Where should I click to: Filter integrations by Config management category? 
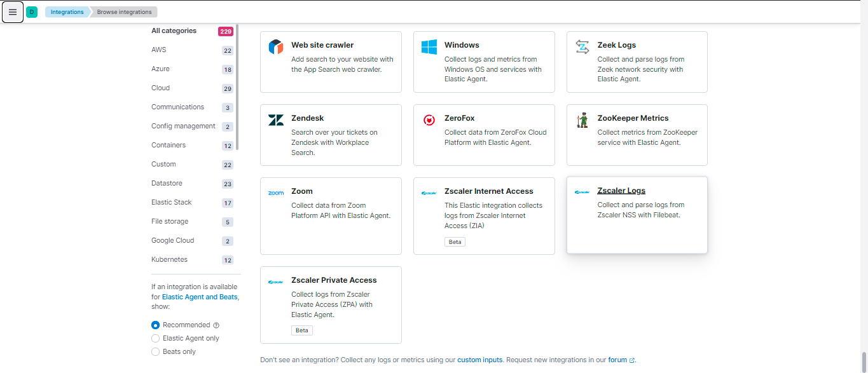[183, 126]
